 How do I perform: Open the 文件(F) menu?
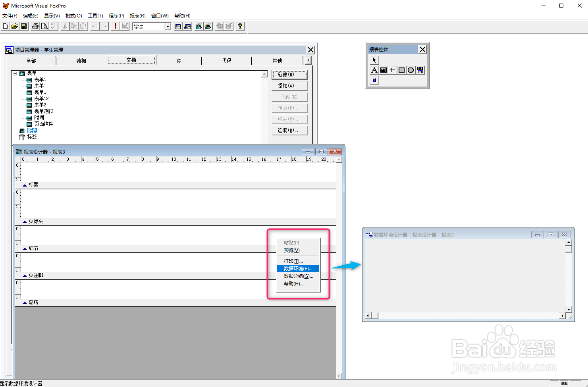coord(10,16)
